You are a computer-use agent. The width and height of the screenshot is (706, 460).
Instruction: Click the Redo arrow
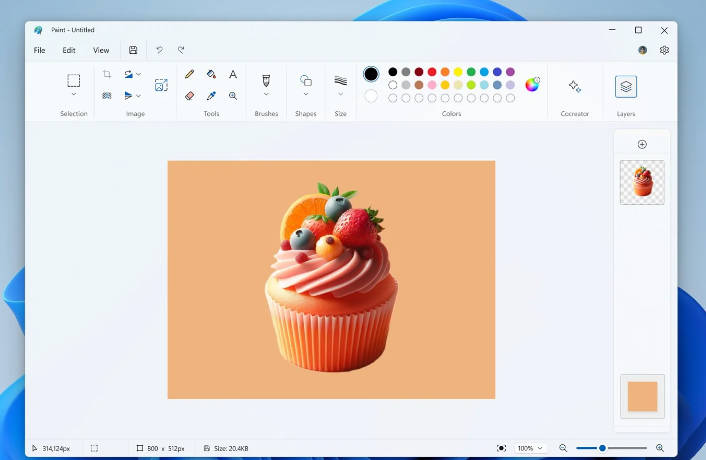181,50
